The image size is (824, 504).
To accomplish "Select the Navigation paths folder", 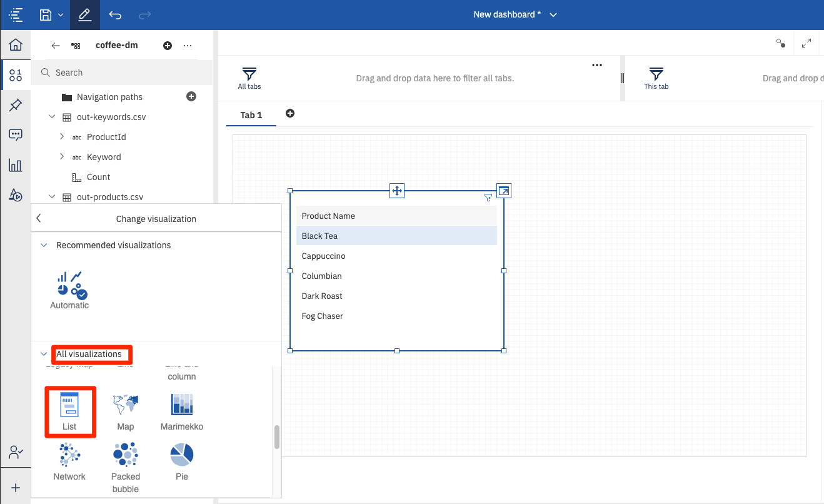I will [109, 97].
